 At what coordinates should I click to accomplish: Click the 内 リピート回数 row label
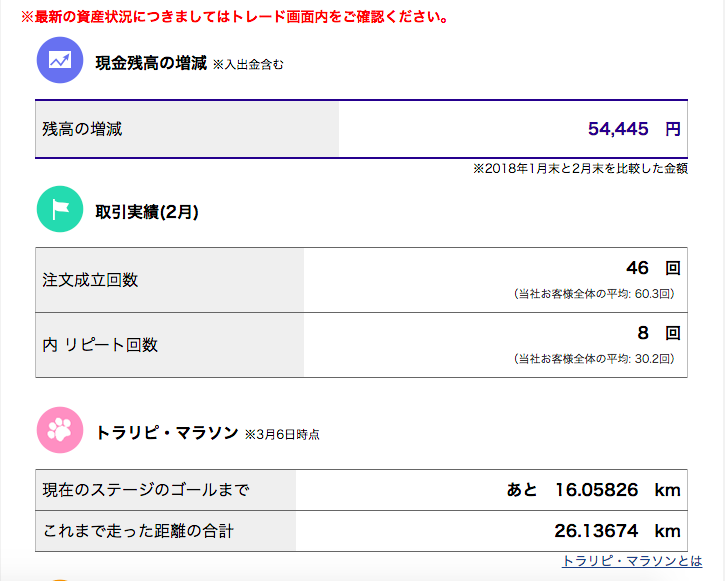[x=100, y=344]
